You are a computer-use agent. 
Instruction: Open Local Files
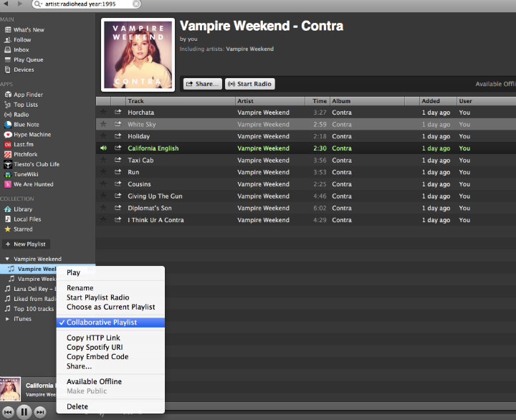[x=23, y=219]
